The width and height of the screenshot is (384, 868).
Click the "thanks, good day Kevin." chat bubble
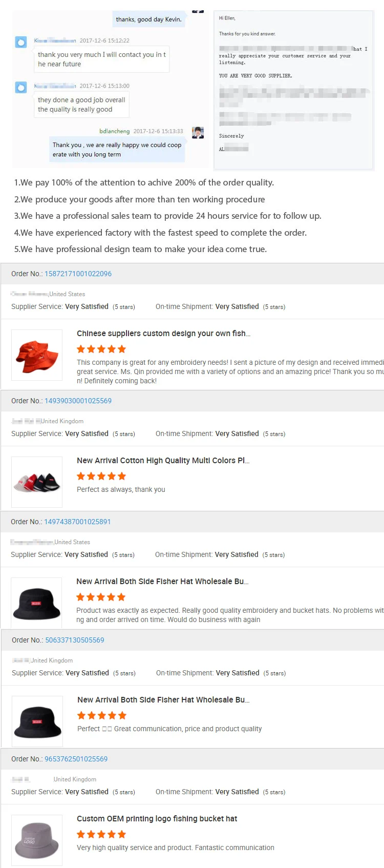[148, 19]
